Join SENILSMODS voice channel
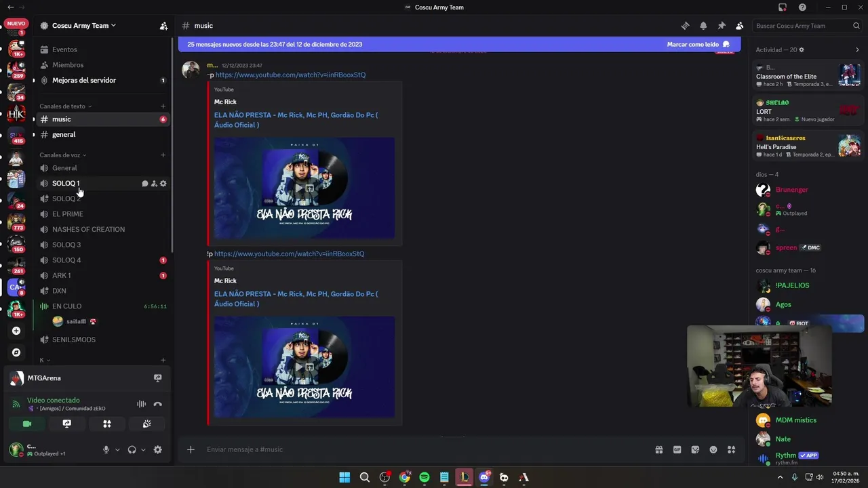Viewport: 868px width, 488px height. pos(102,340)
